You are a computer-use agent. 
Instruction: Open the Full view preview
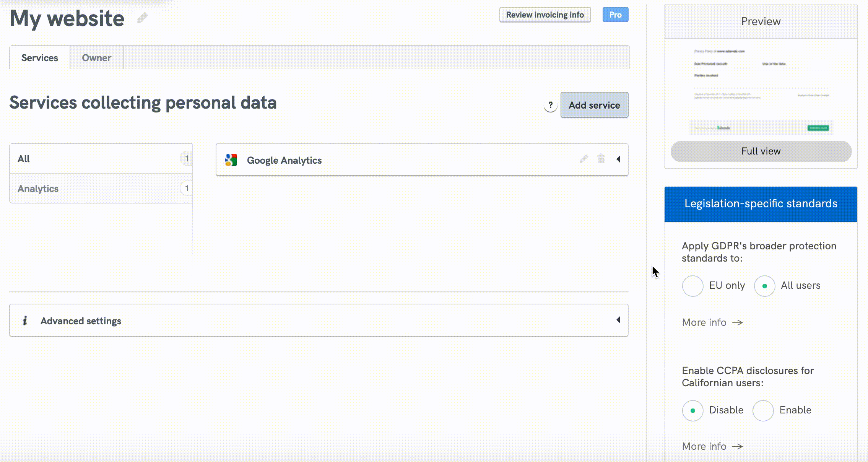pos(761,151)
